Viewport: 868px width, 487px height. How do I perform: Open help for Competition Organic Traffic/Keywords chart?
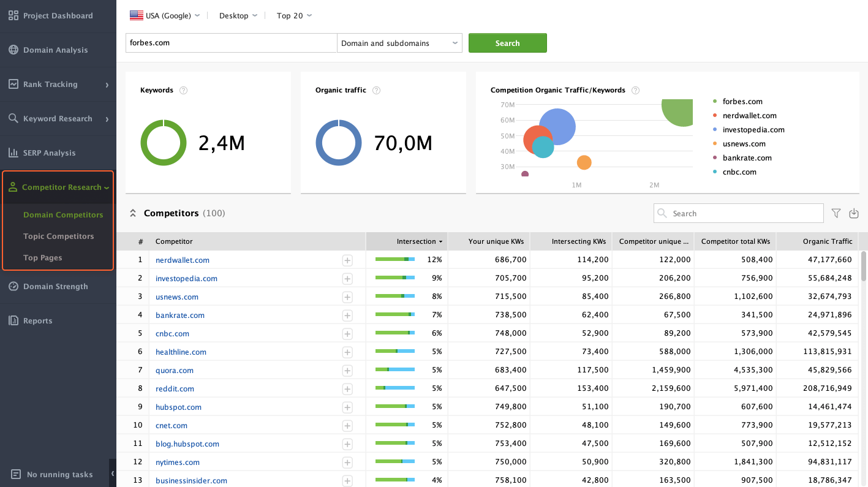[x=636, y=90]
